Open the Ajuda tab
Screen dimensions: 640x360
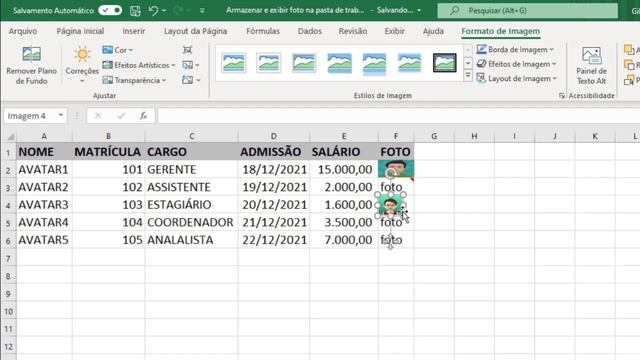[x=433, y=31]
